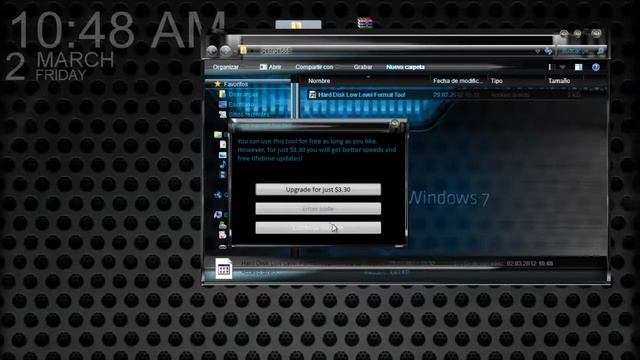Open Descargas in the navigation pane

click(x=243, y=94)
